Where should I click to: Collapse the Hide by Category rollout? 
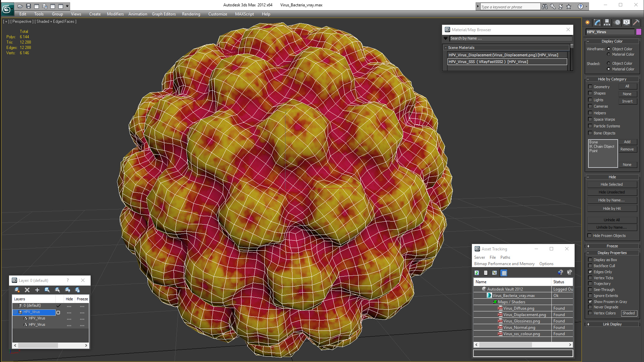click(612, 79)
